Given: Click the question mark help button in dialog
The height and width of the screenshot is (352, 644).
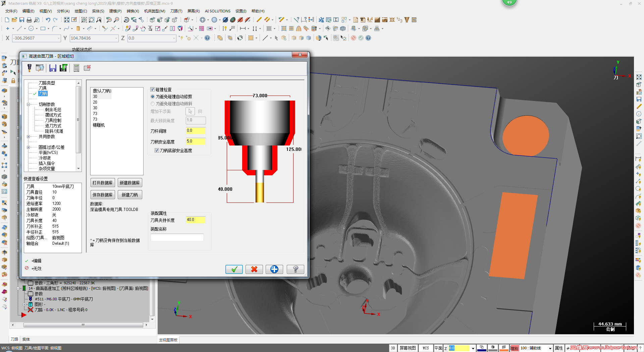Looking at the screenshot, I should coord(295,269).
